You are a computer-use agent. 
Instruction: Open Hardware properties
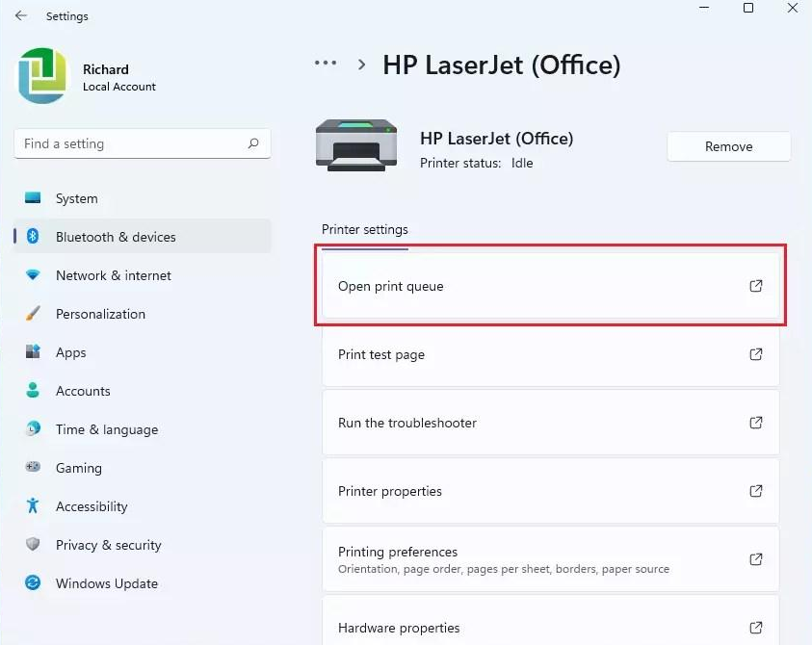pyautogui.click(x=550, y=620)
